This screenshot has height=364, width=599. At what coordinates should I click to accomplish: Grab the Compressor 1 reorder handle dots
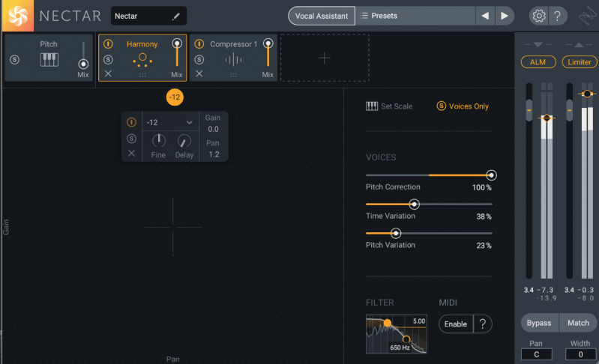coord(233,75)
